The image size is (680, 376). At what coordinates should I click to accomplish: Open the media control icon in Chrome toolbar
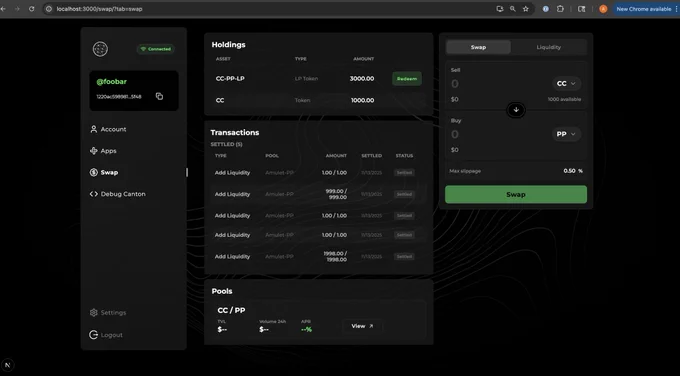tap(582, 9)
